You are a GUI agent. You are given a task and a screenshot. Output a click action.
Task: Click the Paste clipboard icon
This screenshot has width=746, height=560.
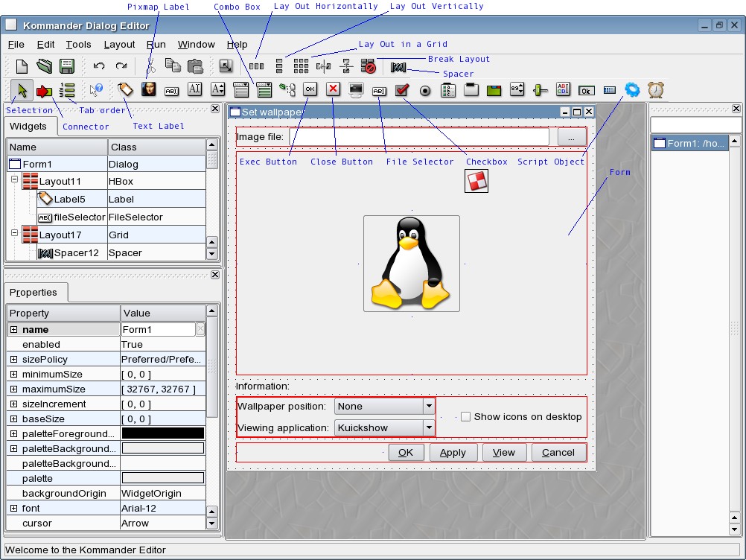point(195,66)
